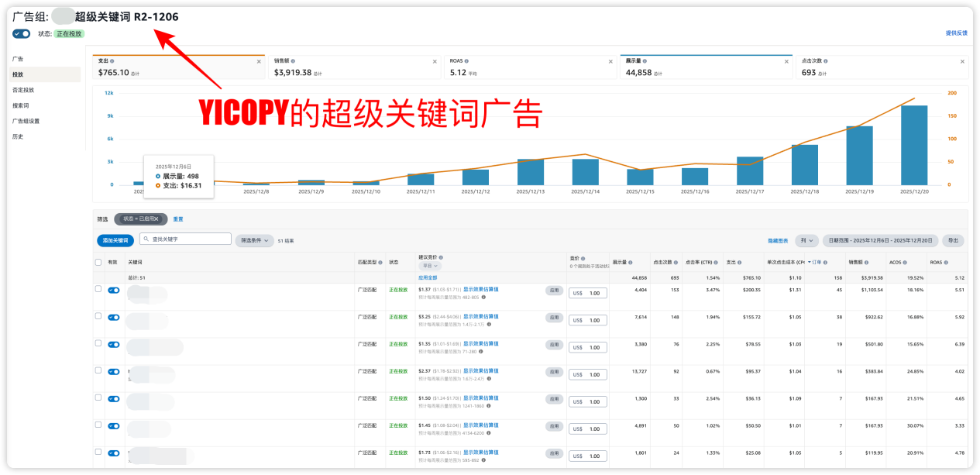Select 投放 in the left sidebar

(45, 74)
